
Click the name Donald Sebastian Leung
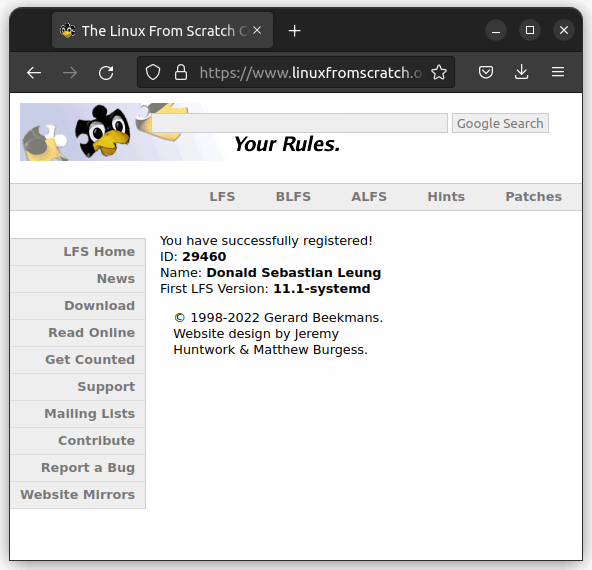(x=294, y=273)
